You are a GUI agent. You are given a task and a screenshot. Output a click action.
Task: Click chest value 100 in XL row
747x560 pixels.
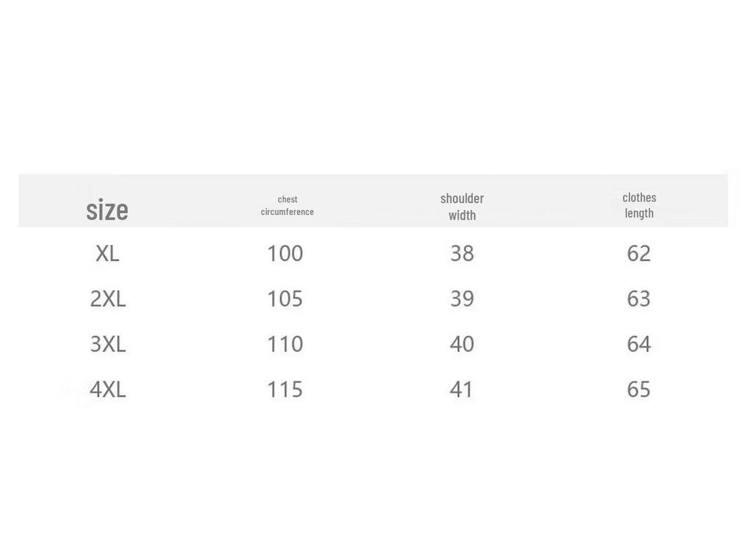(285, 254)
